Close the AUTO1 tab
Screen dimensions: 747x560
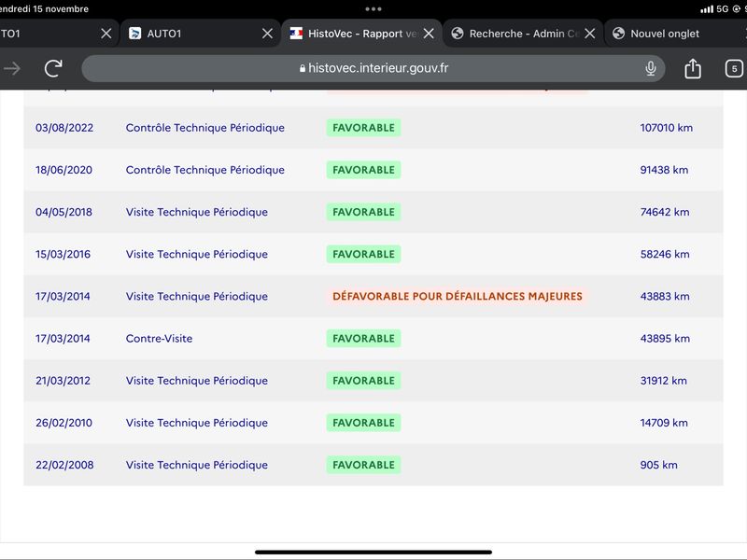(268, 34)
